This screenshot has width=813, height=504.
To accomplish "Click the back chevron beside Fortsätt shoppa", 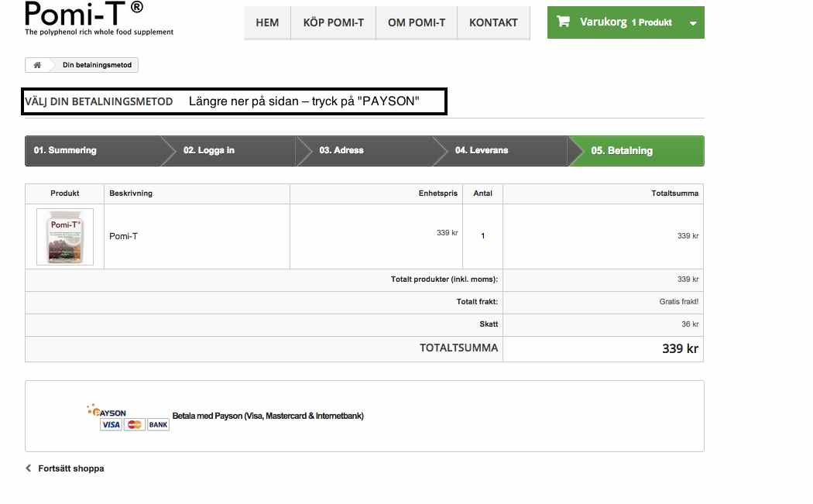I will [x=29, y=468].
